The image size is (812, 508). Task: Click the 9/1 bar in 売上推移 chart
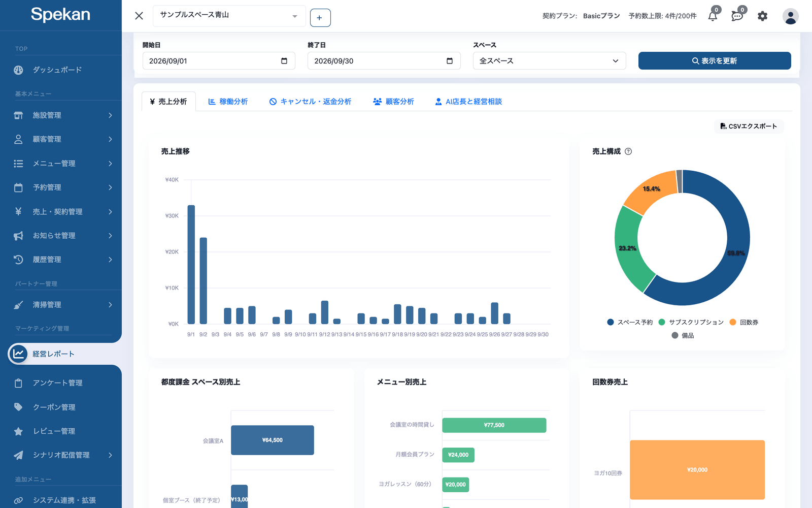[x=191, y=265]
